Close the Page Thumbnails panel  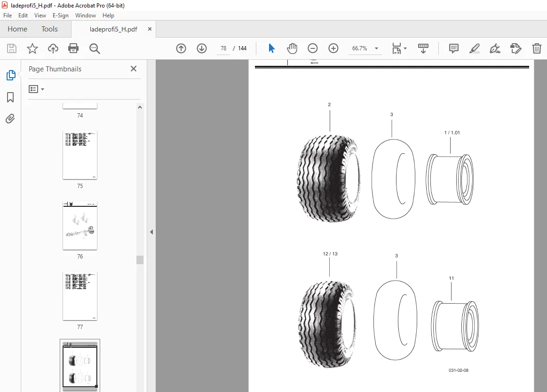pos(133,69)
